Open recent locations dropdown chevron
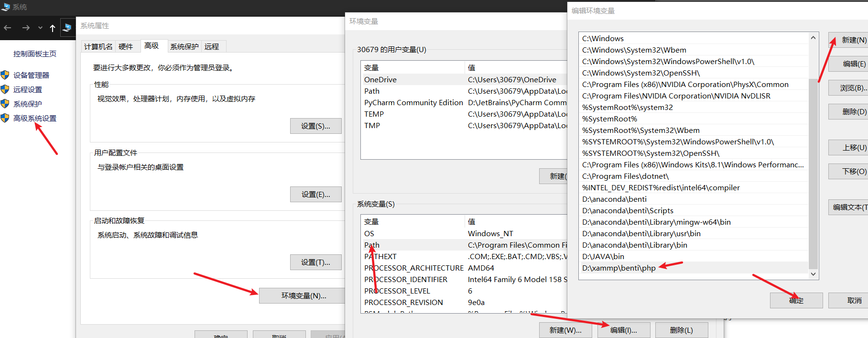Image resolution: width=868 pixels, height=338 pixels. pos(40,28)
